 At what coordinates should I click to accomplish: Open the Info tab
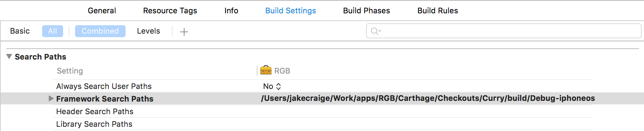pyautogui.click(x=231, y=11)
